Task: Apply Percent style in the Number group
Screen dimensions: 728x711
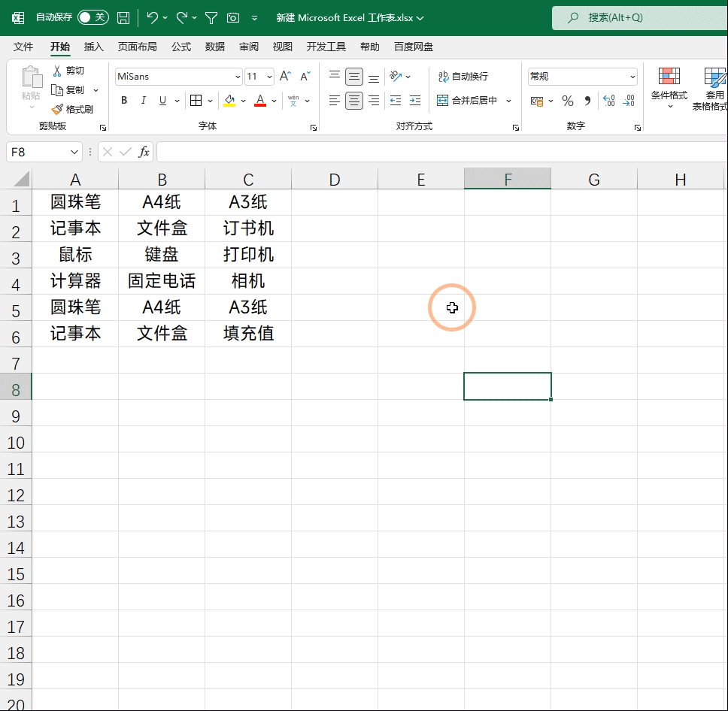Action: [567, 100]
